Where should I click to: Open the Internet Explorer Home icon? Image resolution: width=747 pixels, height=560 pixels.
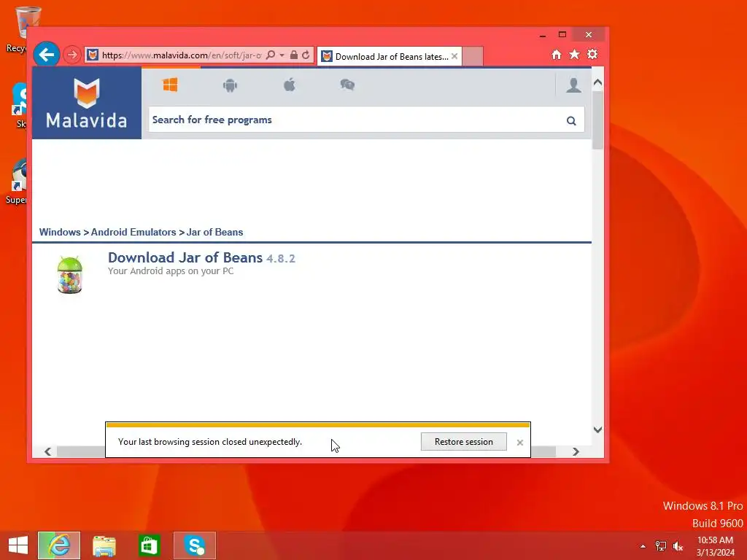(x=557, y=55)
